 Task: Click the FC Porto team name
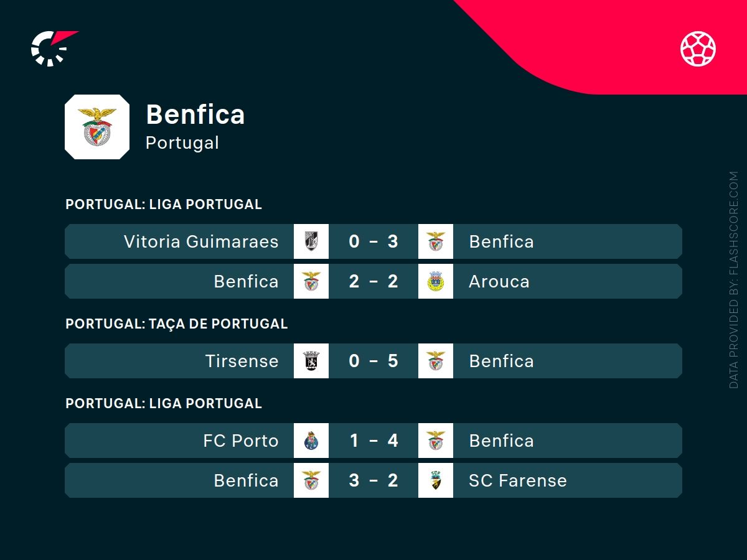240,441
